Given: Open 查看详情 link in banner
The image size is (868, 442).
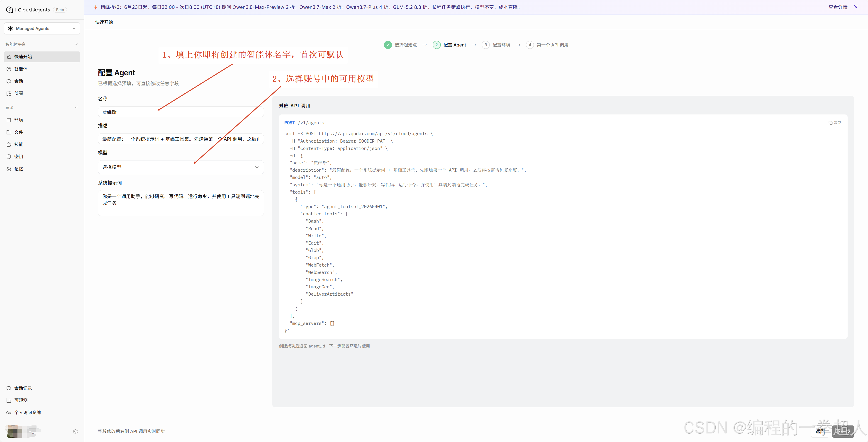Looking at the screenshot, I should coord(838,7).
